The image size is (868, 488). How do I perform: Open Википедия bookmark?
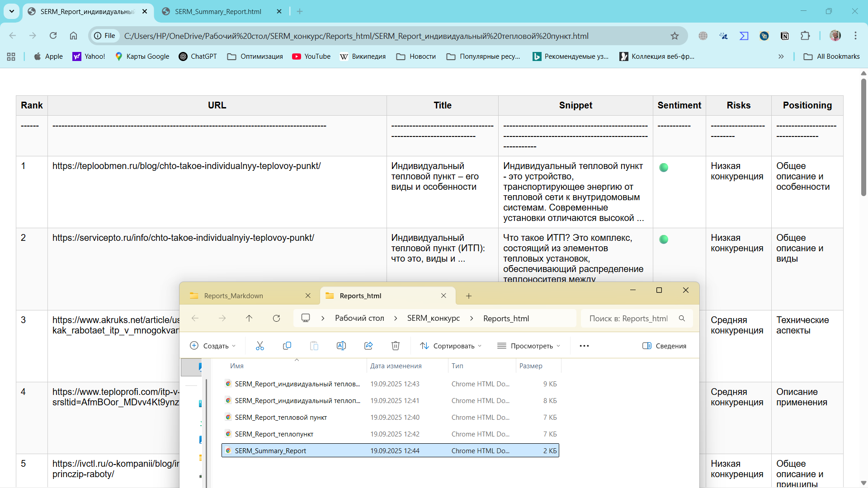coord(363,56)
